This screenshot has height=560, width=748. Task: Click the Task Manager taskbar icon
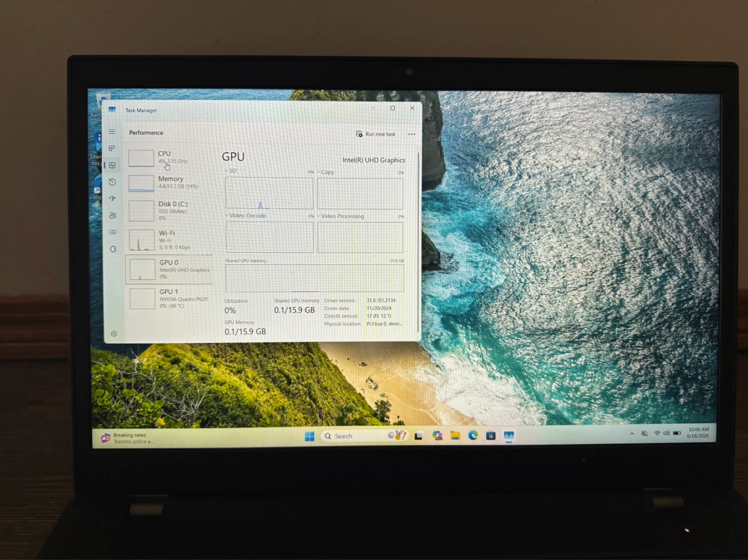click(509, 435)
